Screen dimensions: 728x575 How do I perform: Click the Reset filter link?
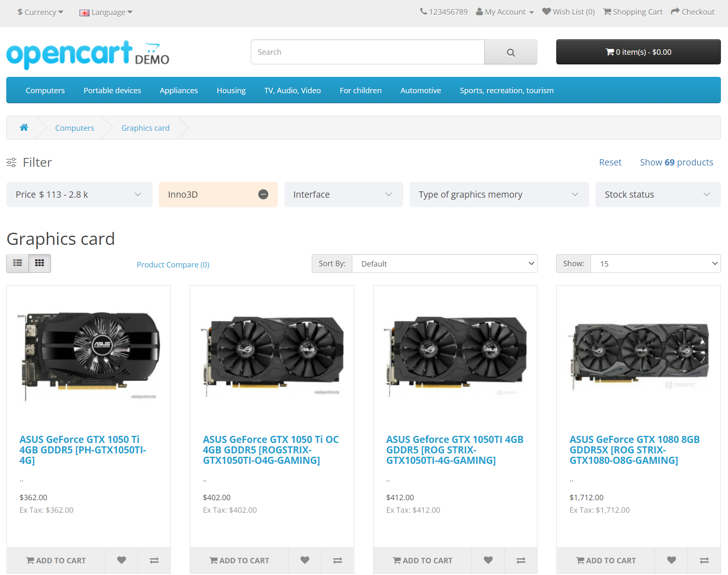click(x=610, y=162)
